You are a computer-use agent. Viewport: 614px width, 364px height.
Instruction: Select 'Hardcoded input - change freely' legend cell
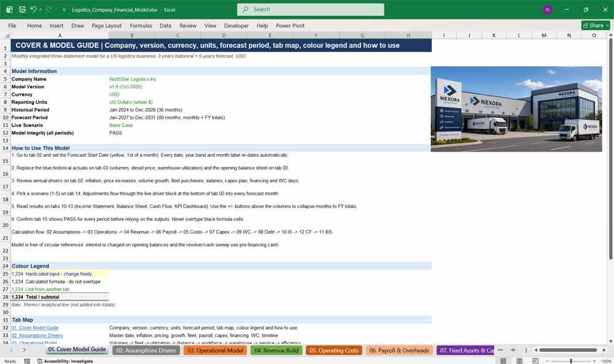(60, 274)
